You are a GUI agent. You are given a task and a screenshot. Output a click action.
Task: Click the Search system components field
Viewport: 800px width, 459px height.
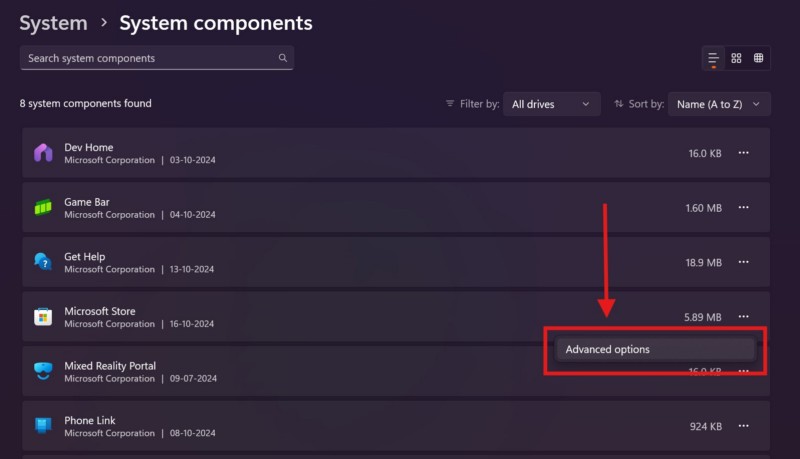click(x=150, y=58)
